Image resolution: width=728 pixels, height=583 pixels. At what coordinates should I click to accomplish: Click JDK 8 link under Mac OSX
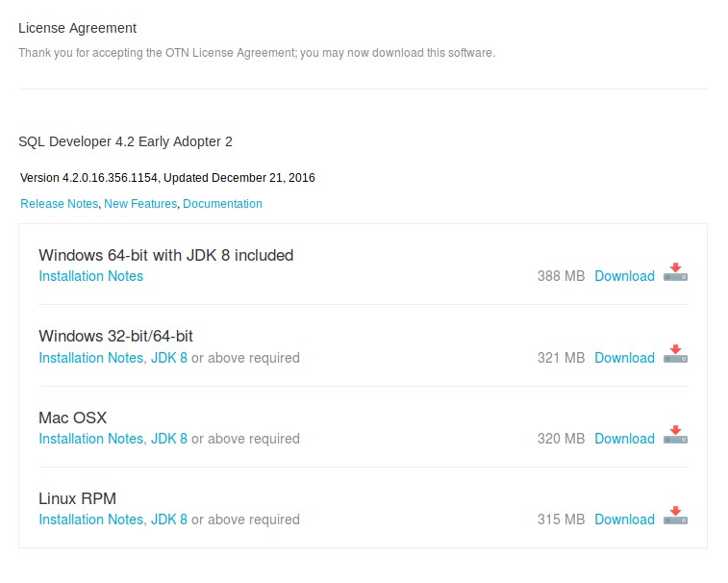click(169, 439)
